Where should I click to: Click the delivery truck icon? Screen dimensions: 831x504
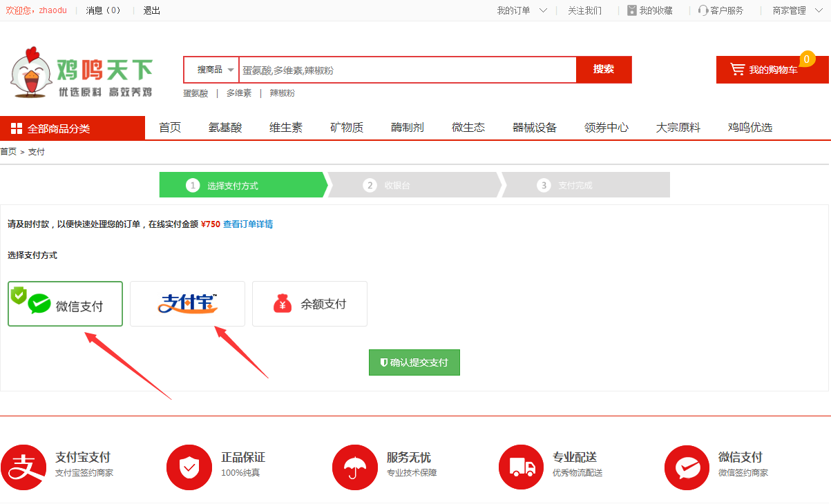point(521,467)
